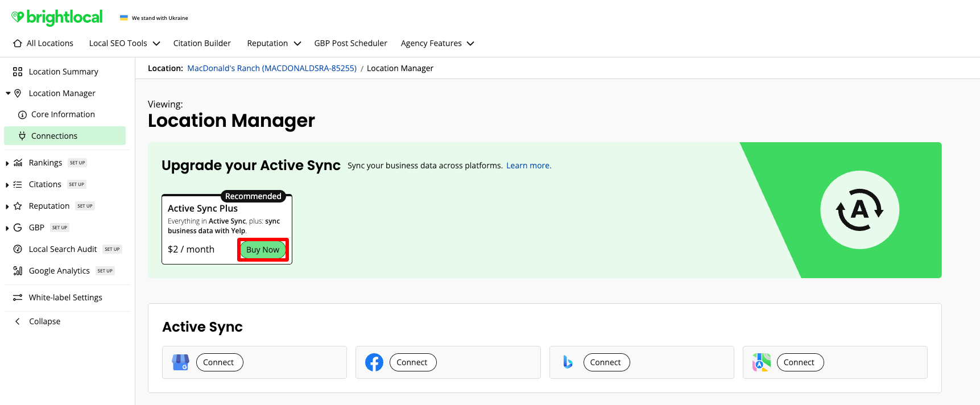The height and width of the screenshot is (405, 980).
Task: Expand the Rankings sidebar section
Action: click(7, 163)
